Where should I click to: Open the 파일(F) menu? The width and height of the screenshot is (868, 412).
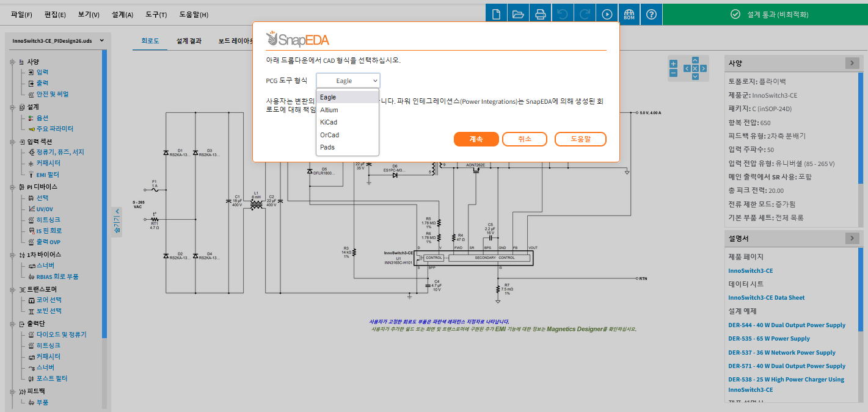point(21,14)
